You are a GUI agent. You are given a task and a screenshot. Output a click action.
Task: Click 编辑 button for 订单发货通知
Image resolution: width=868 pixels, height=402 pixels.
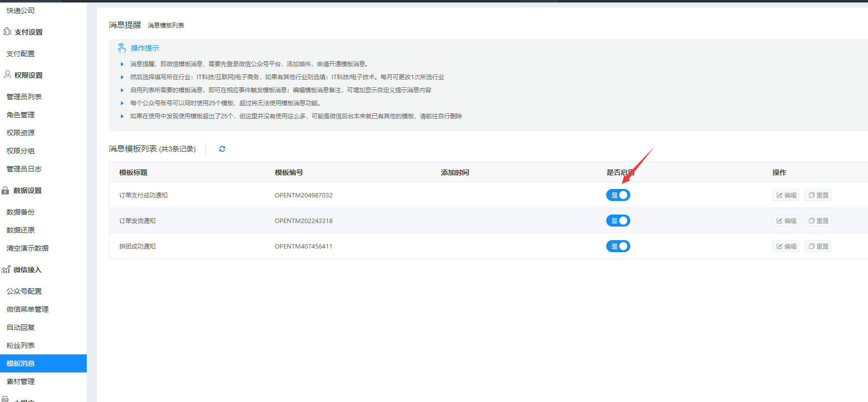[786, 221]
